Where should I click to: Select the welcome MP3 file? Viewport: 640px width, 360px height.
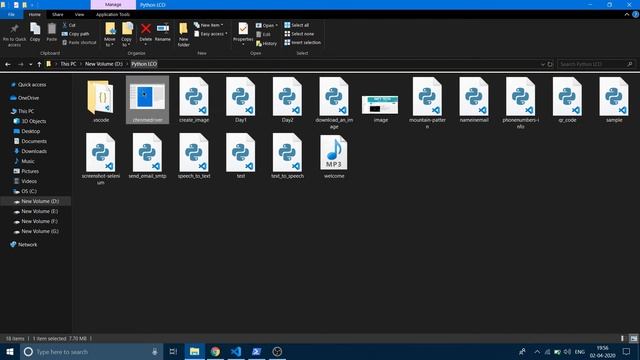[x=334, y=157]
